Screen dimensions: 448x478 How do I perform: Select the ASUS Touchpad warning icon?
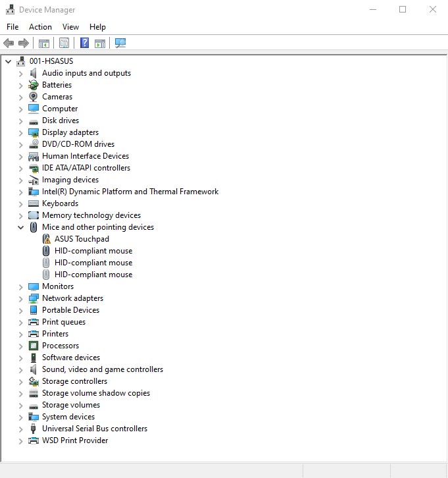point(46,239)
